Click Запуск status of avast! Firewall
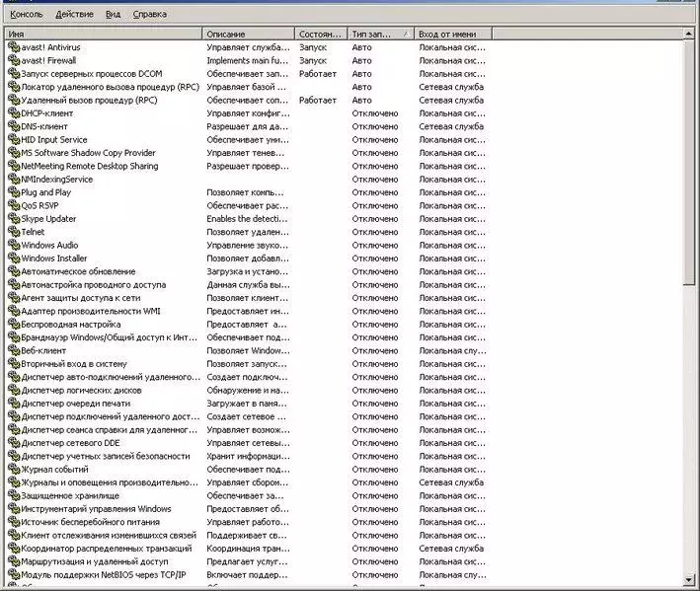700x591 pixels. coord(313,60)
